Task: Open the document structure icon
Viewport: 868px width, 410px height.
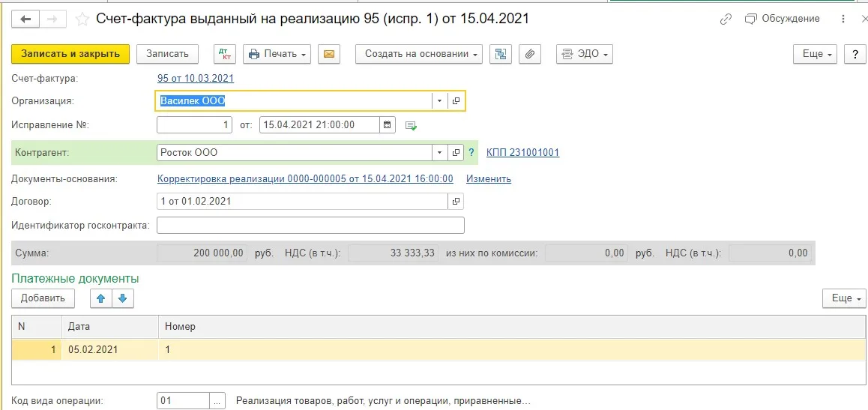Action: (x=500, y=54)
